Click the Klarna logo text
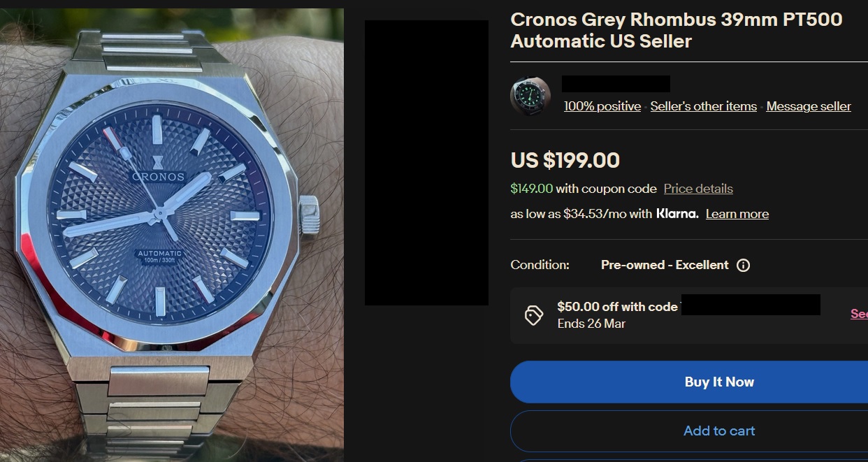 tap(677, 214)
